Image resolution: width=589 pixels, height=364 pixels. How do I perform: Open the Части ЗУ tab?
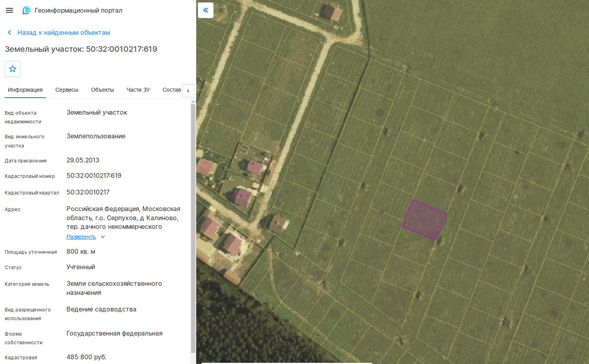[x=138, y=90]
